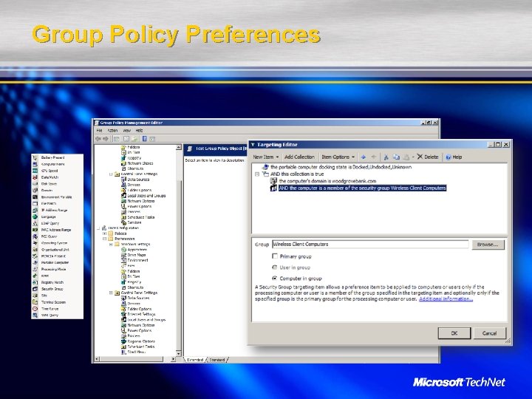Select Environment Variable targeting item
Viewport: 532px width, 399px height.
click(56, 197)
